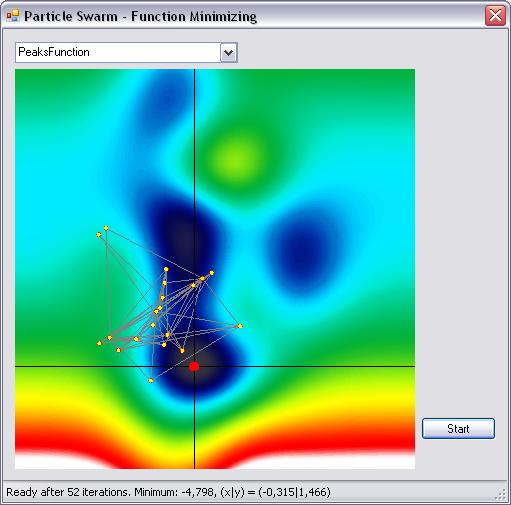The image size is (511, 505).
Task: Select yellow particle below the horizontal crosshair line
Action: coord(151,380)
